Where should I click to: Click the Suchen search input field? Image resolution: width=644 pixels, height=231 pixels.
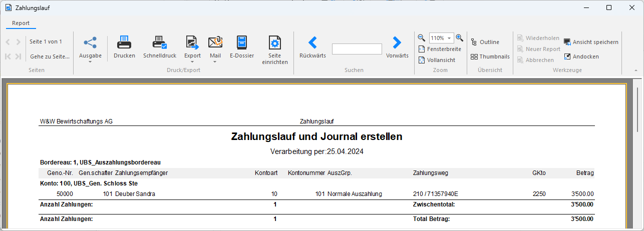point(357,49)
